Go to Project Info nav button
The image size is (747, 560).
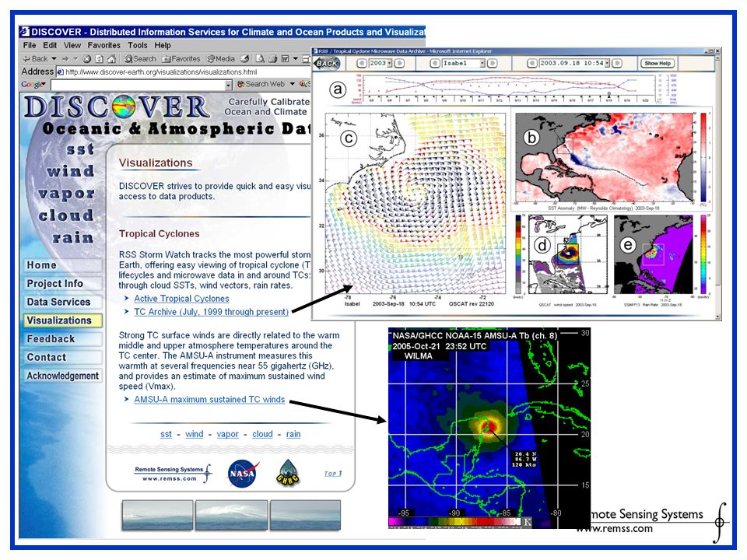(x=62, y=283)
